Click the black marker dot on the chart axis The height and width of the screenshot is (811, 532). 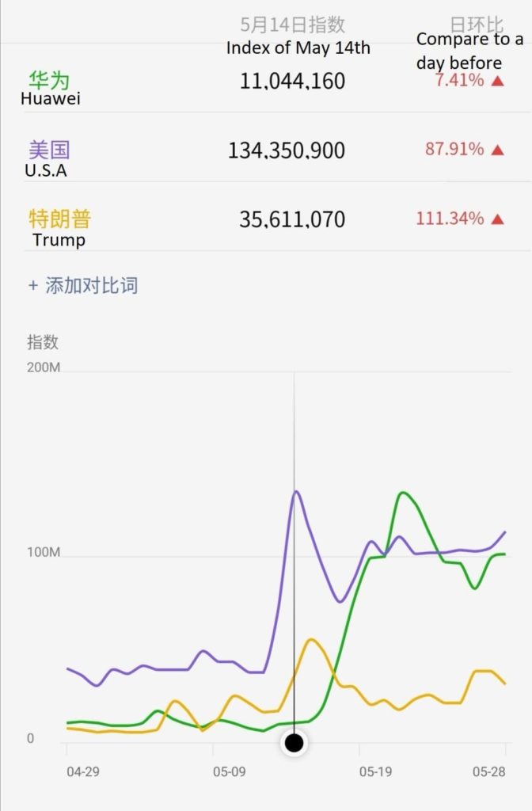[x=294, y=743]
